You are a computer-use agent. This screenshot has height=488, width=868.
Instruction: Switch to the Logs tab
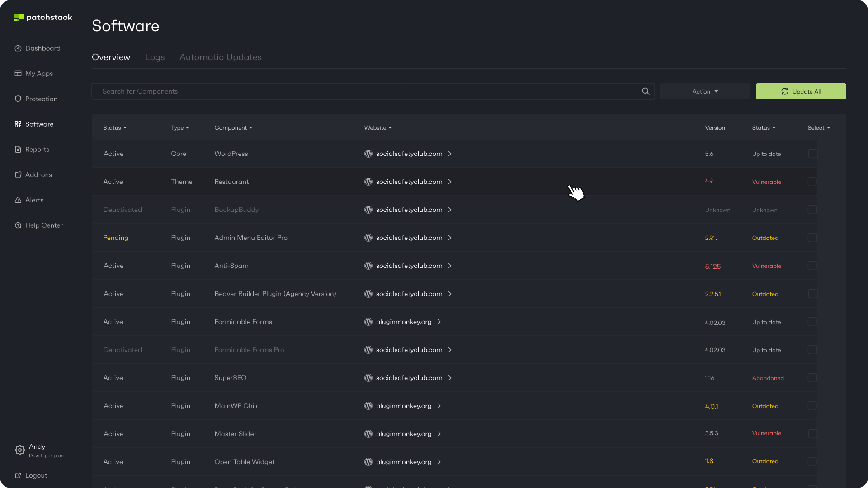point(155,57)
